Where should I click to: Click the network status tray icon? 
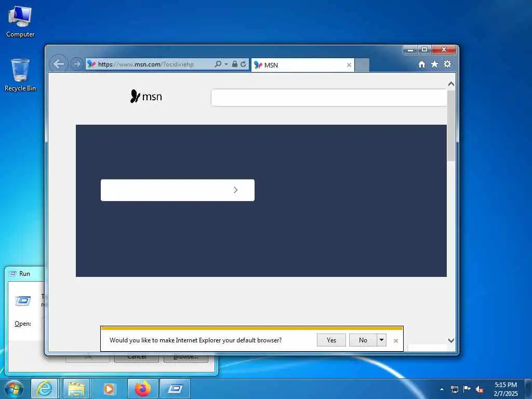click(454, 389)
